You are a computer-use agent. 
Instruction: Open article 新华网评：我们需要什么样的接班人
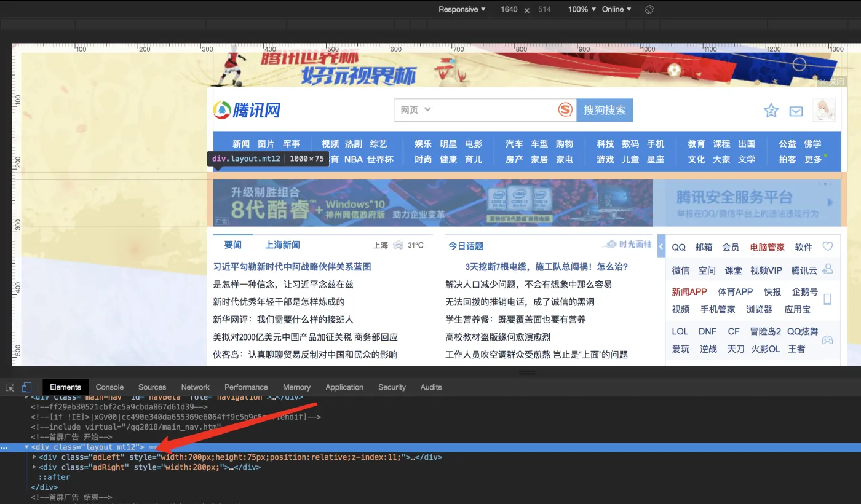pyautogui.click(x=284, y=320)
